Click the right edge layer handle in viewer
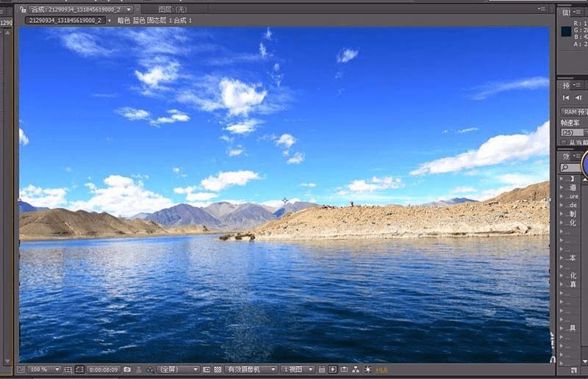Screen dimensions: 588x379 549,200
